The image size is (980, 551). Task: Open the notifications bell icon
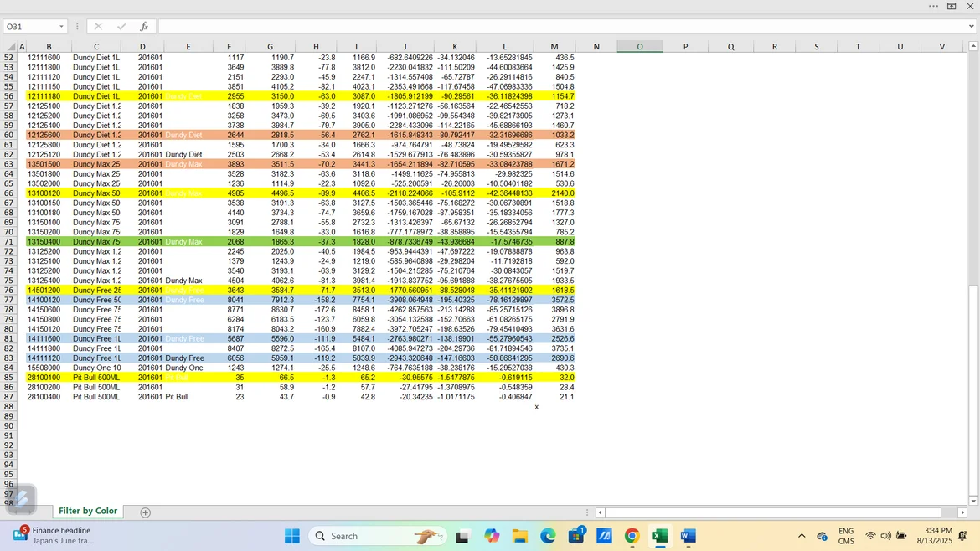(x=963, y=536)
